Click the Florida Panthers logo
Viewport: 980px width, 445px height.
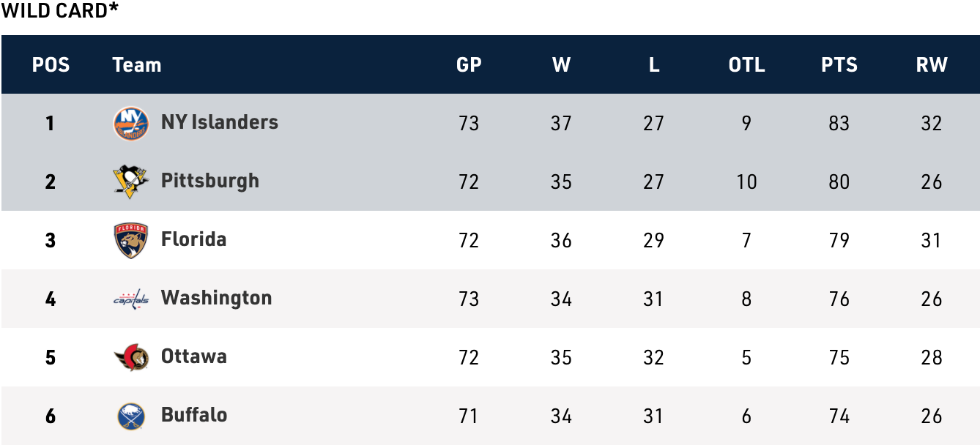[131, 240]
